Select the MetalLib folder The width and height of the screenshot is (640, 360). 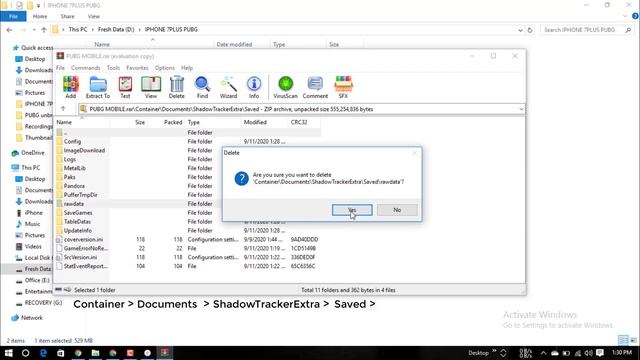click(75, 168)
